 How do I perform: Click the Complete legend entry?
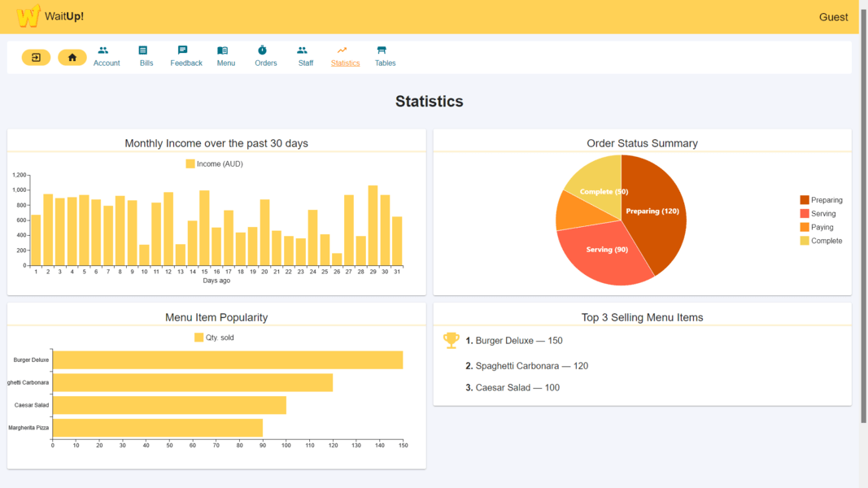point(821,241)
